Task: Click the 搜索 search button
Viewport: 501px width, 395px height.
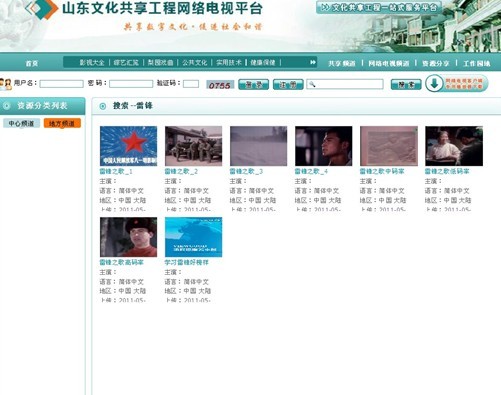Action: (x=406, y=85)
